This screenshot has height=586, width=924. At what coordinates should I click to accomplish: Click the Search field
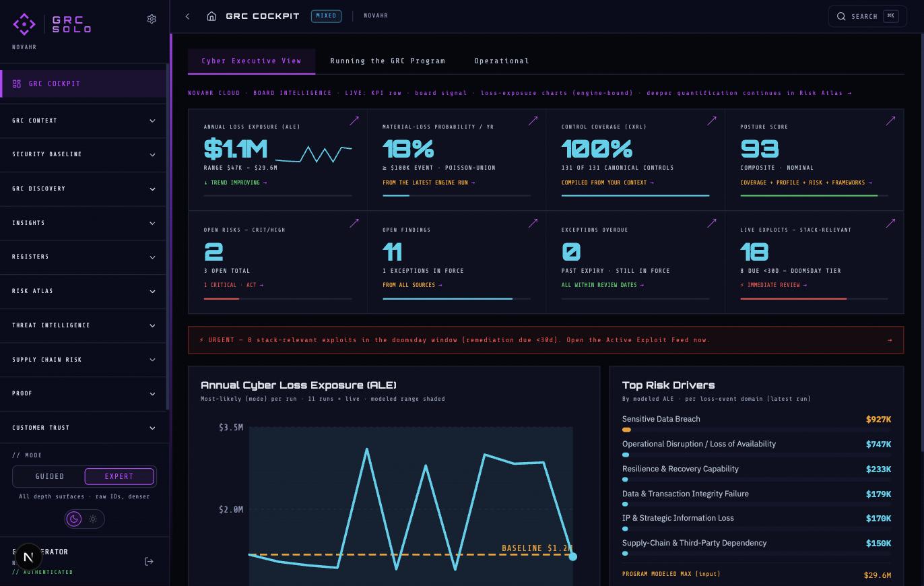[867, 16]
